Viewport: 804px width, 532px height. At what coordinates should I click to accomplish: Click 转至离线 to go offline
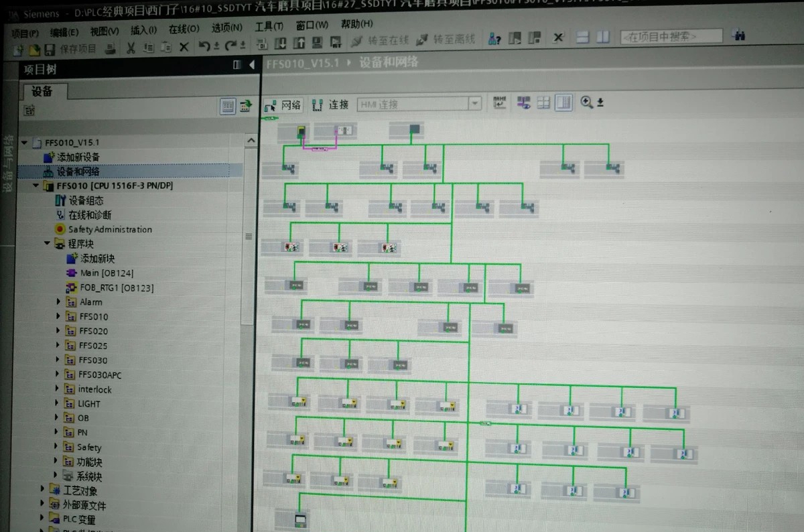point(446,40)
